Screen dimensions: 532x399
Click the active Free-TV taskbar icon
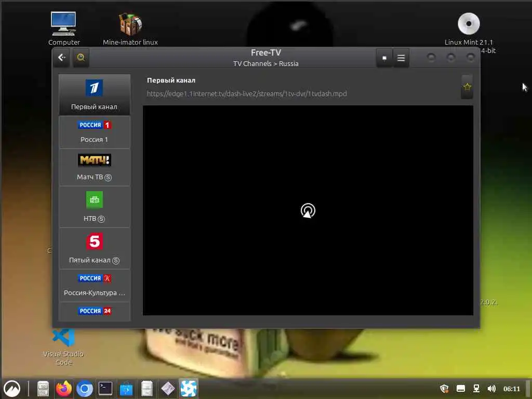tap(188, 389)
